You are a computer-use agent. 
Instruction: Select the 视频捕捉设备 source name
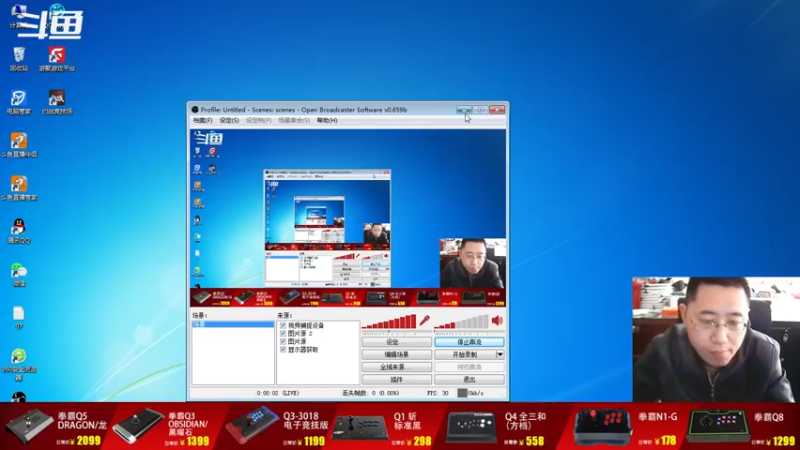306,325
